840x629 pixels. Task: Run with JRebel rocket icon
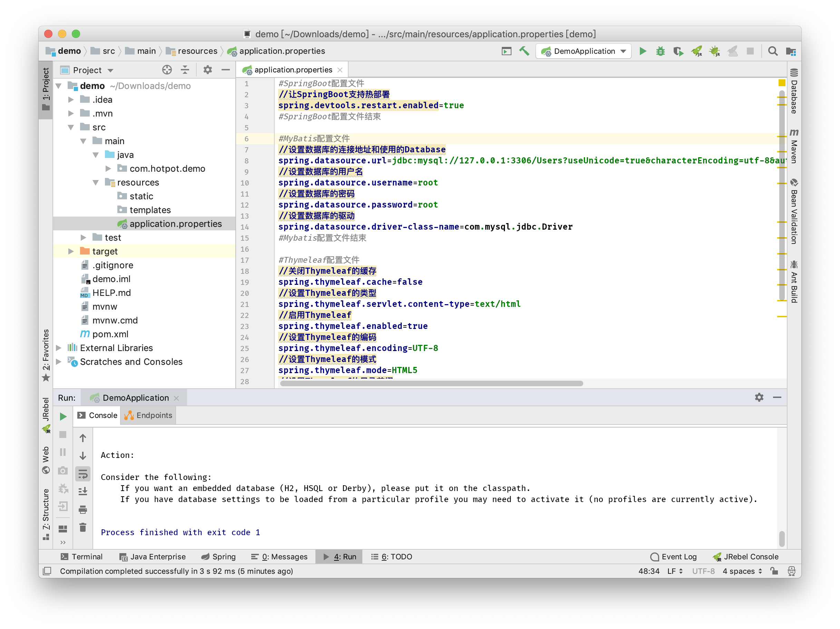click(x=696, y=51)
